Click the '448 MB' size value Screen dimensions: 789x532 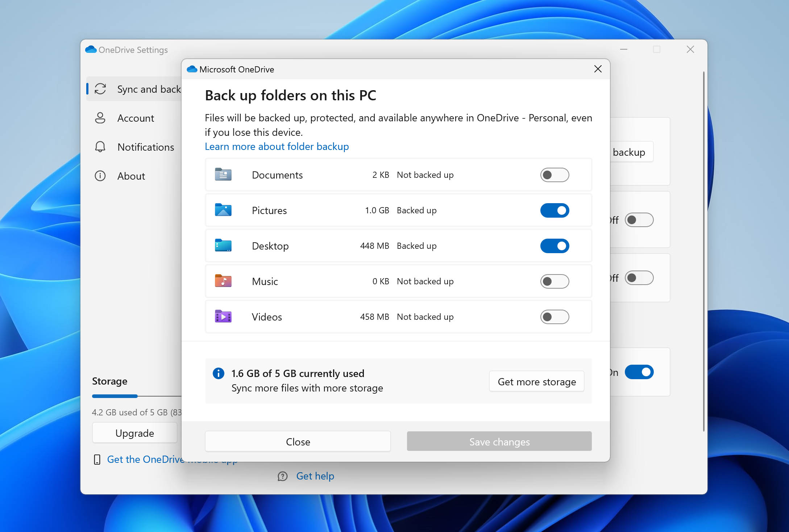(374, 246)
